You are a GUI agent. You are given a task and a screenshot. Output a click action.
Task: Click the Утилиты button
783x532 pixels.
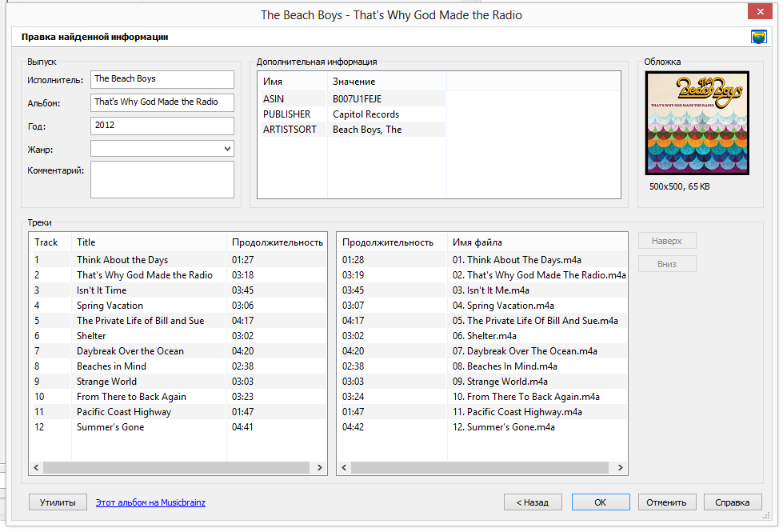click(x=58, y=502)
